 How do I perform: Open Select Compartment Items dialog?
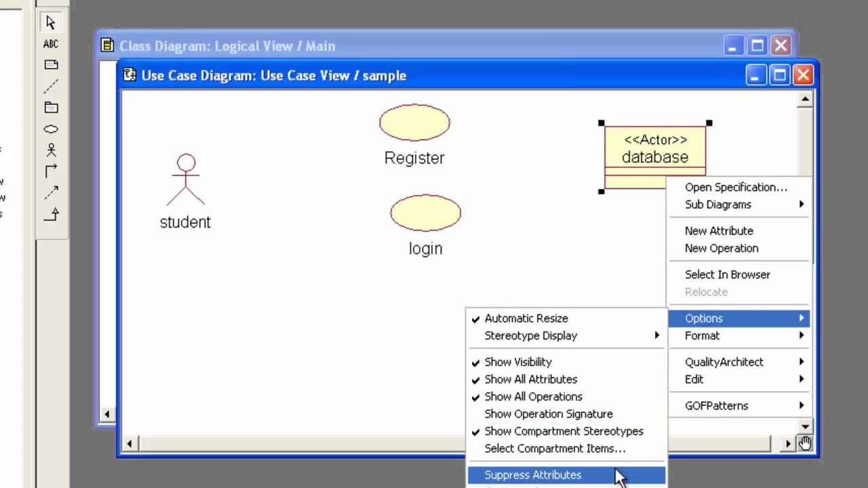[566, 449]
